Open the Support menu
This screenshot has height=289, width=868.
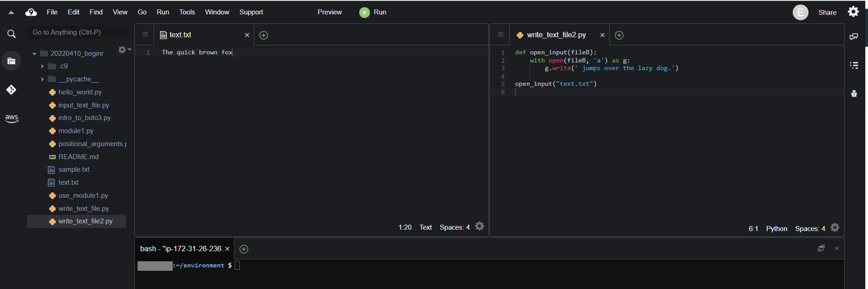[x=251, y=12]
